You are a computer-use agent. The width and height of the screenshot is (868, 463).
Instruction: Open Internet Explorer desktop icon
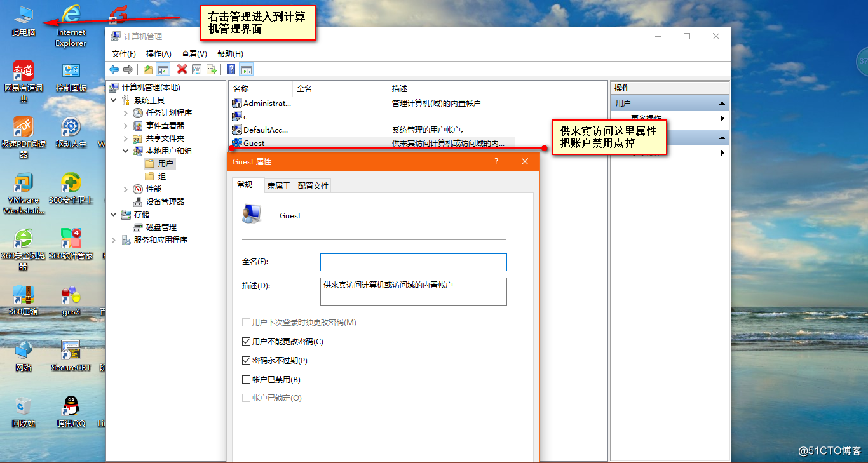[71, 25]
